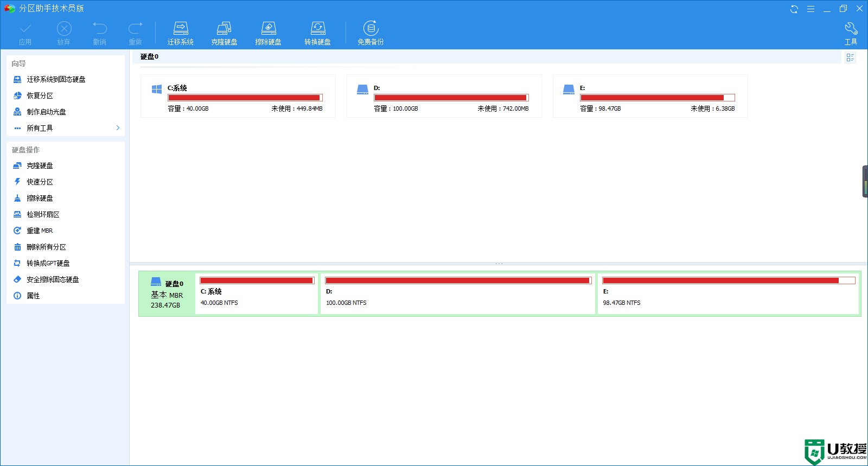Click the 容量 : 100.00GB text
This screenshot has width=868, height=466.
(396, 108)
